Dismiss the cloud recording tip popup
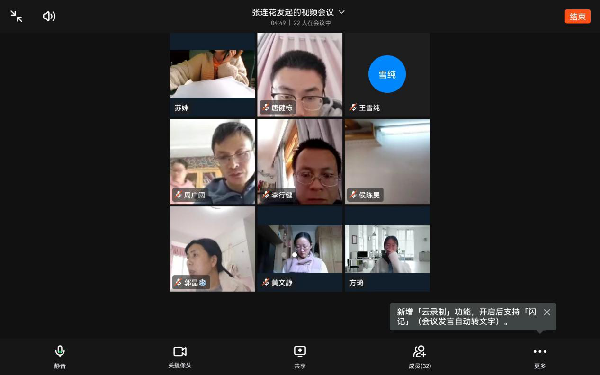600x375 pixels. (547, 312)
